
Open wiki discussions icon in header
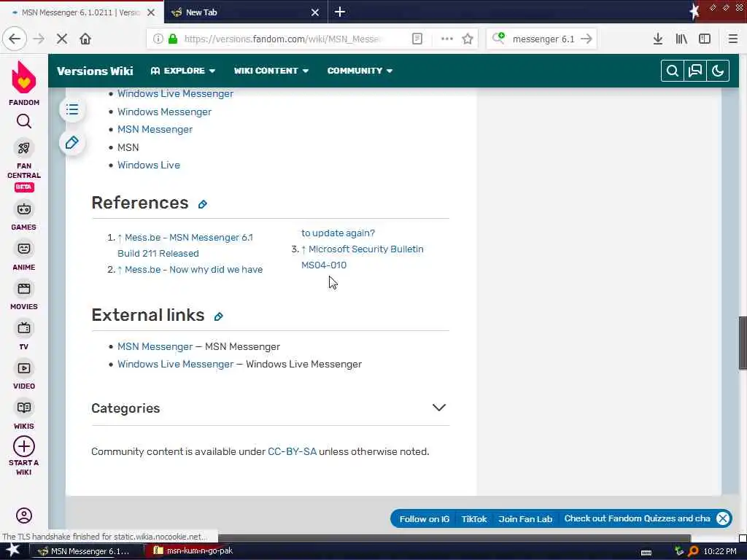pos(695,71)
